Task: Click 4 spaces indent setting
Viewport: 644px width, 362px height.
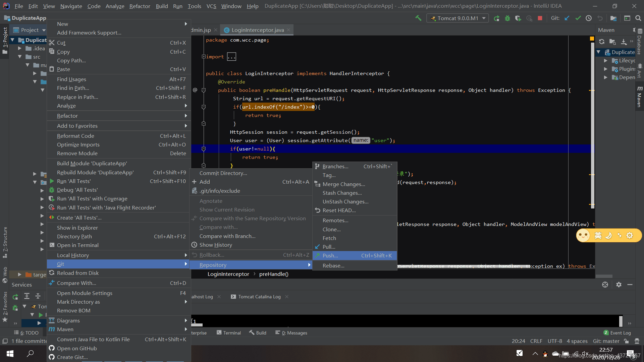Action: (577, 341)
